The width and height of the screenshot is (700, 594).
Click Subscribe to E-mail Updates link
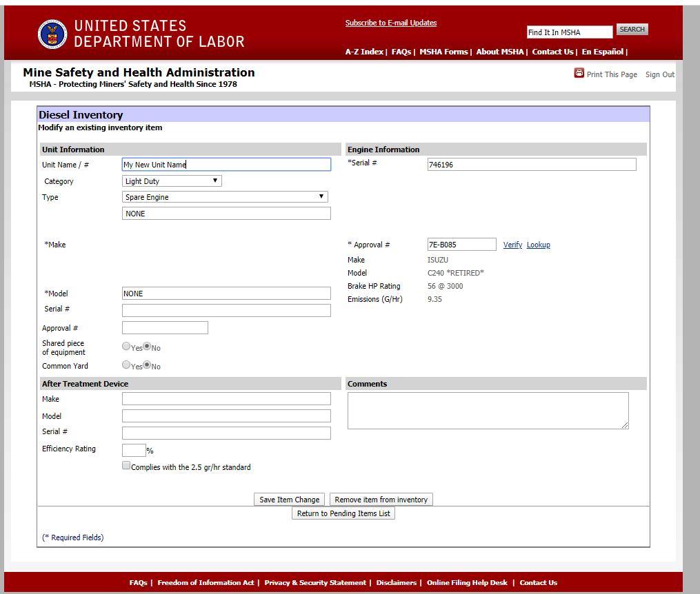coord(390,23)
